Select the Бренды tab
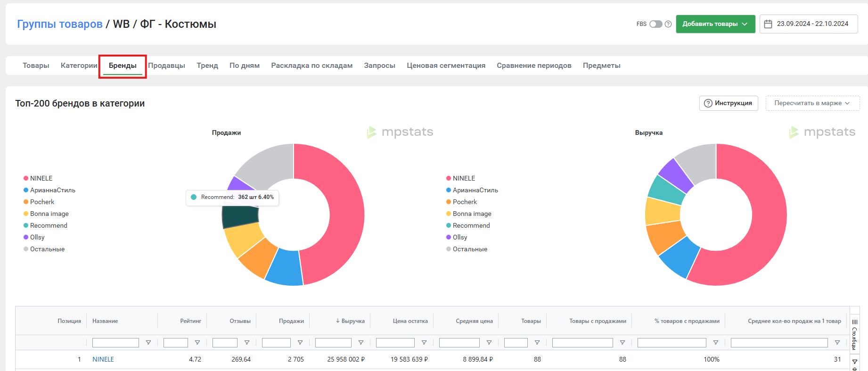The width and height of the screenshot is (868, 371). [123, 66]
